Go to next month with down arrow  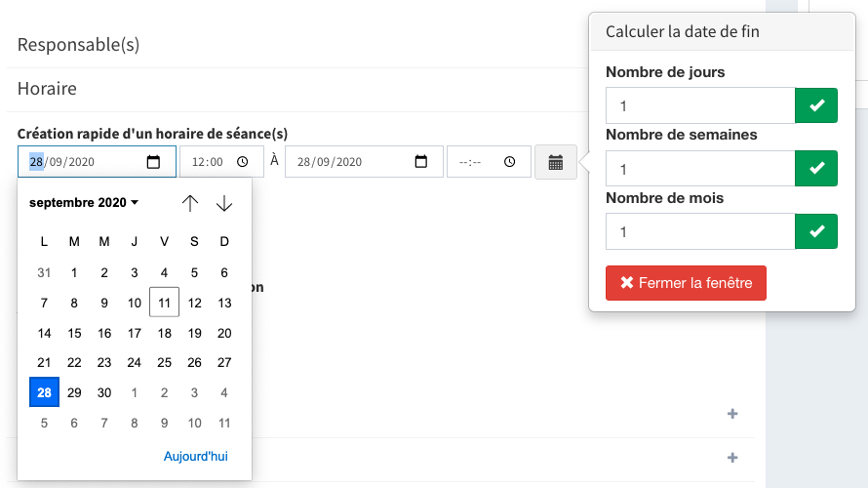[224, 203]
